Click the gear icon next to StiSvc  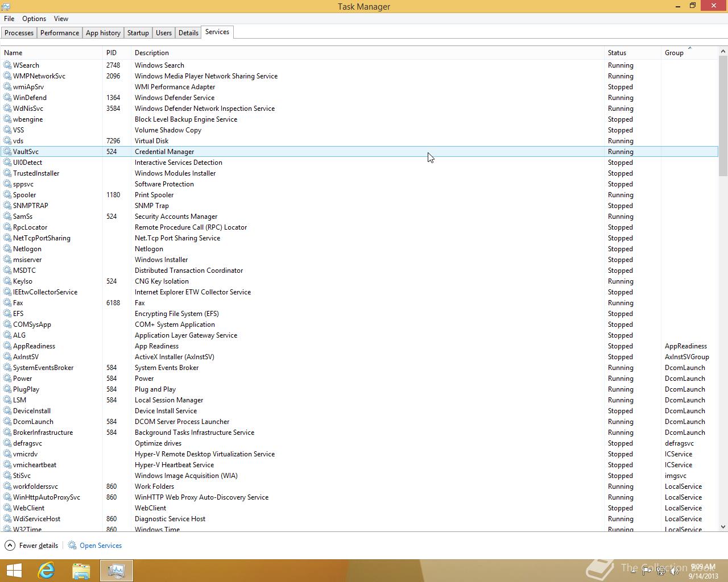7,476
